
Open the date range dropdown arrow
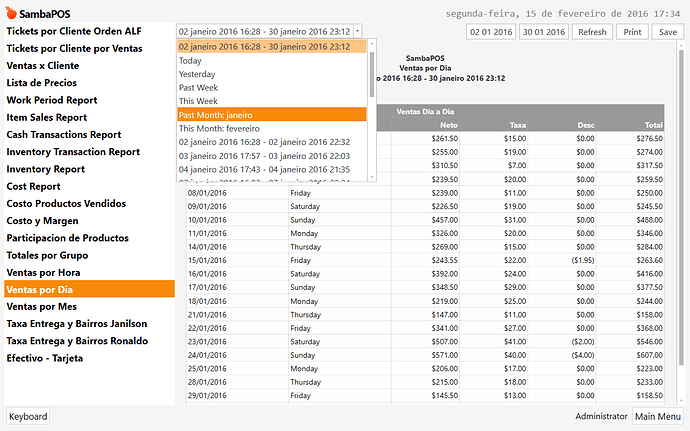click(358, 32)
